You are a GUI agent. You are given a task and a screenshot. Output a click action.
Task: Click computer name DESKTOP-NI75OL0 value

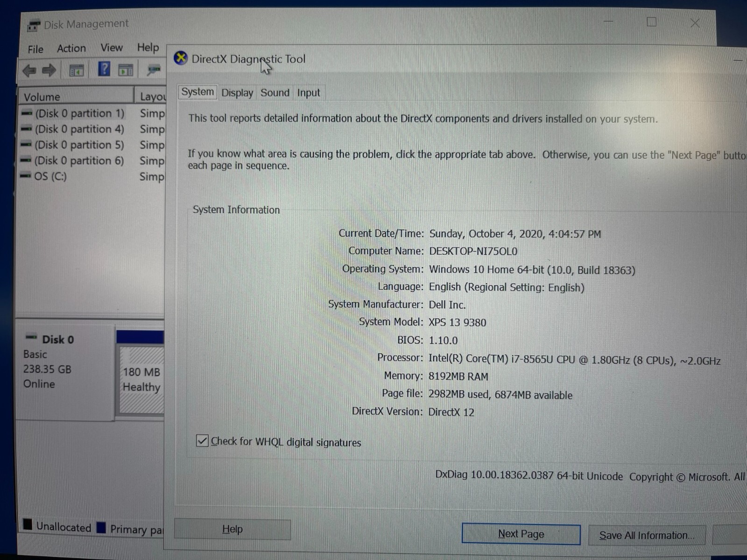click(473, 251)
